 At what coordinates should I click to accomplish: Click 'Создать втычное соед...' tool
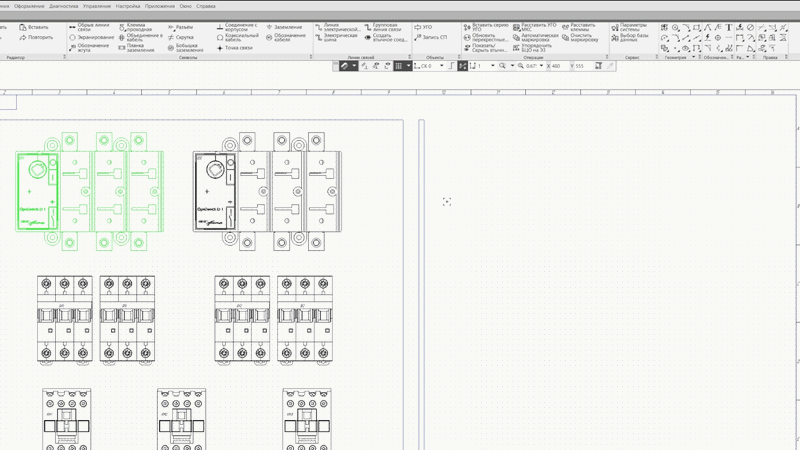point(386,37)
